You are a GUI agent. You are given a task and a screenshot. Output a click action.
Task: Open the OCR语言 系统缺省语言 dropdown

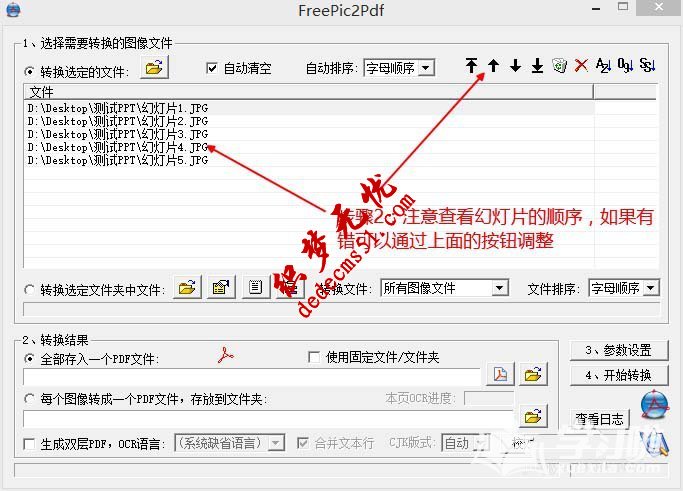[230, 443]
